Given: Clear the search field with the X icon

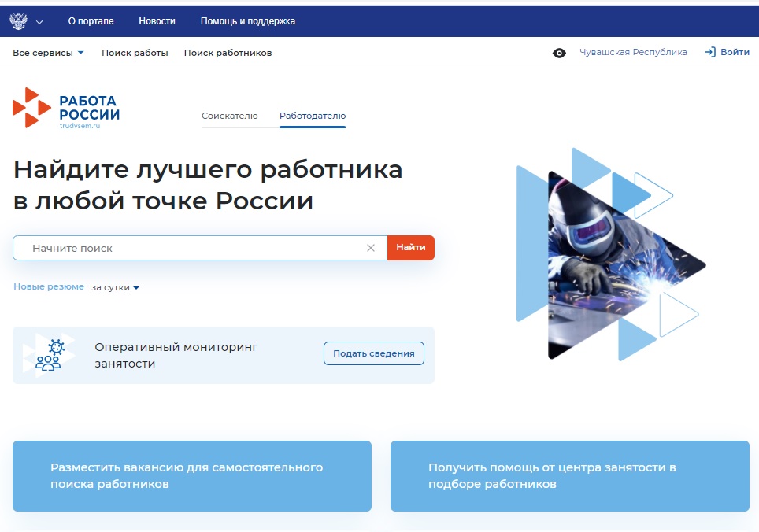Looking at the screenshot, I should (x=371, y=248).
